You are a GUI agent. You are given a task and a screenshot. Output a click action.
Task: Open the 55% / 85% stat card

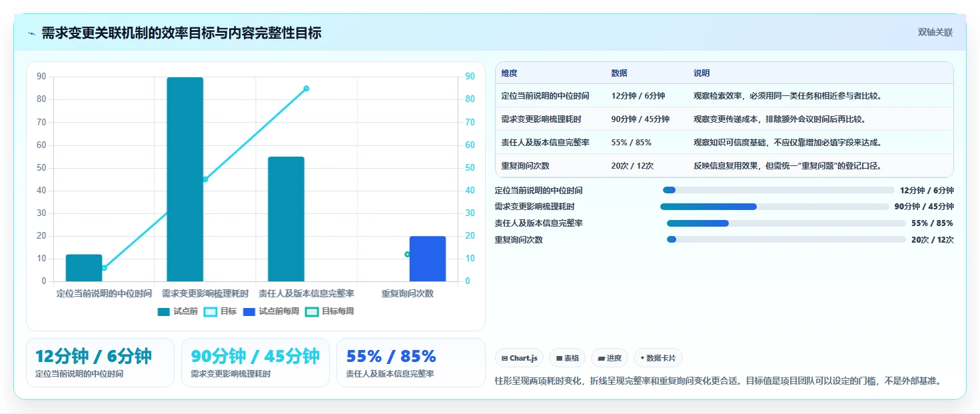click(411, 363)
